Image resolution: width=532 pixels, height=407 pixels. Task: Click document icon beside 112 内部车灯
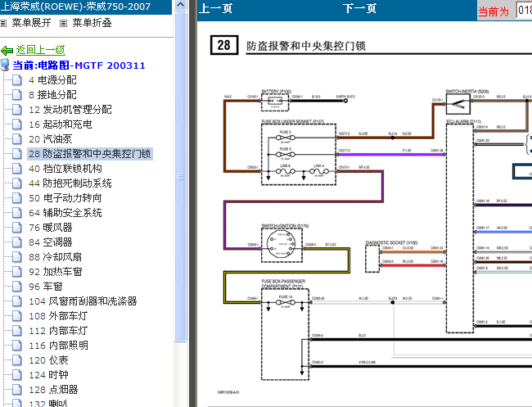pos(17,331)
